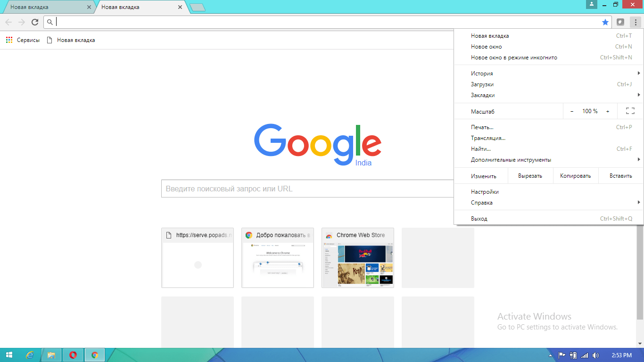Select Новое окно menu entry
Screen dimensions: 644x362
(548, 47)
